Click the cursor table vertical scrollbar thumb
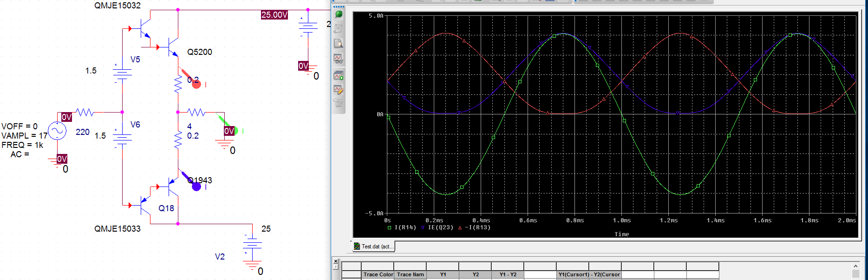This screenshot has width=868, height=280. (855, 274)
